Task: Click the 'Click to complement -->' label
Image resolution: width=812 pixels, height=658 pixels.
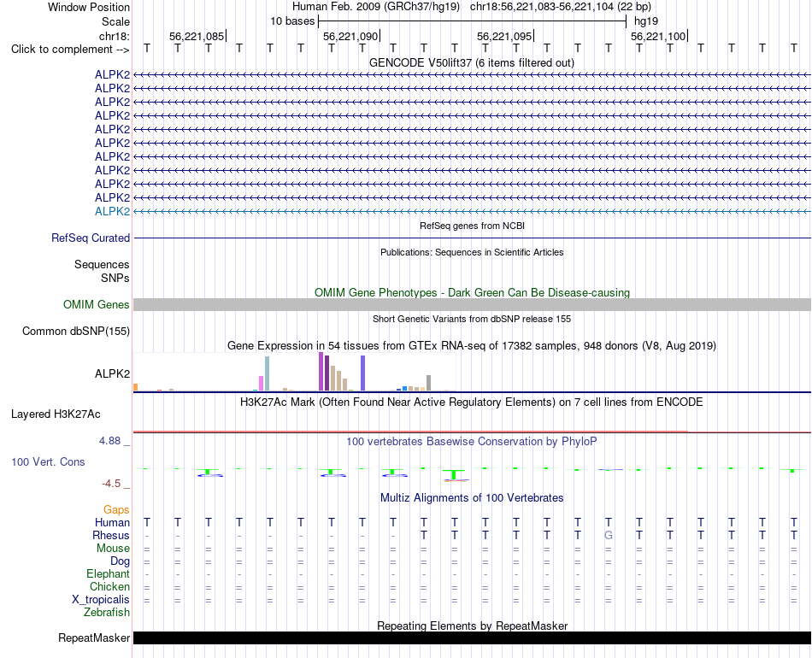Action: 70,50
